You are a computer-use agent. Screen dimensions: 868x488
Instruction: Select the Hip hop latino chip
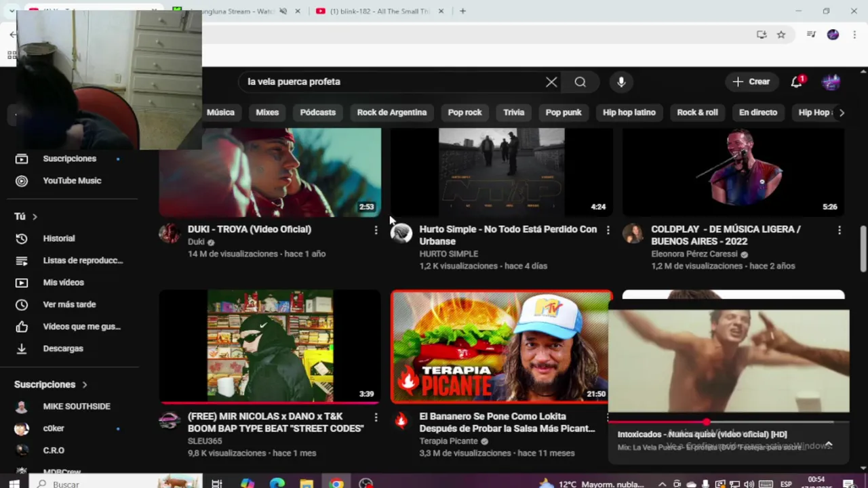point(629,113)
